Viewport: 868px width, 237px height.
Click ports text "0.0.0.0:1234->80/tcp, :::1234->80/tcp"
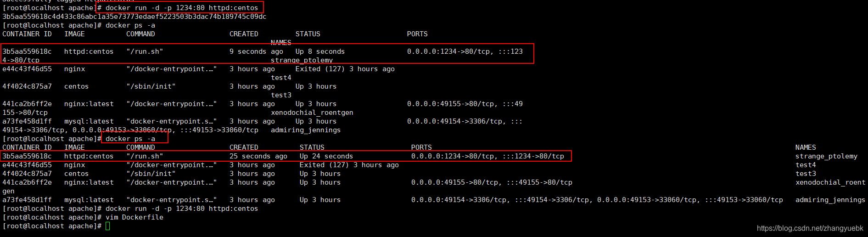coord(487,156)
